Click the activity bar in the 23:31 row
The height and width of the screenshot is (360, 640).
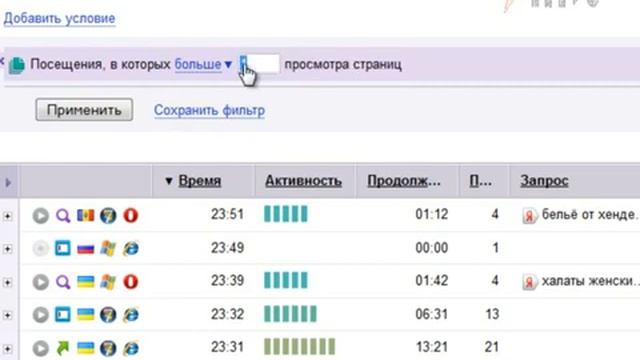[x=300, y=347]
